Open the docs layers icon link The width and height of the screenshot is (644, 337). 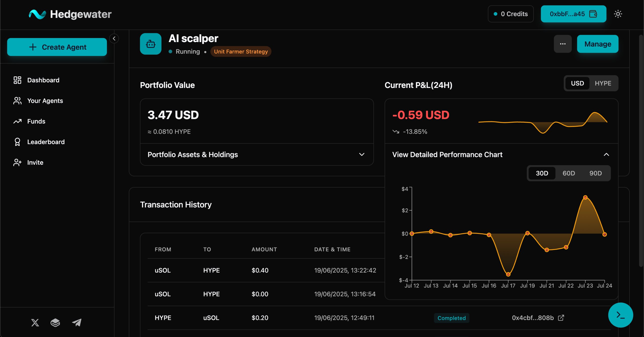(55, 322)
